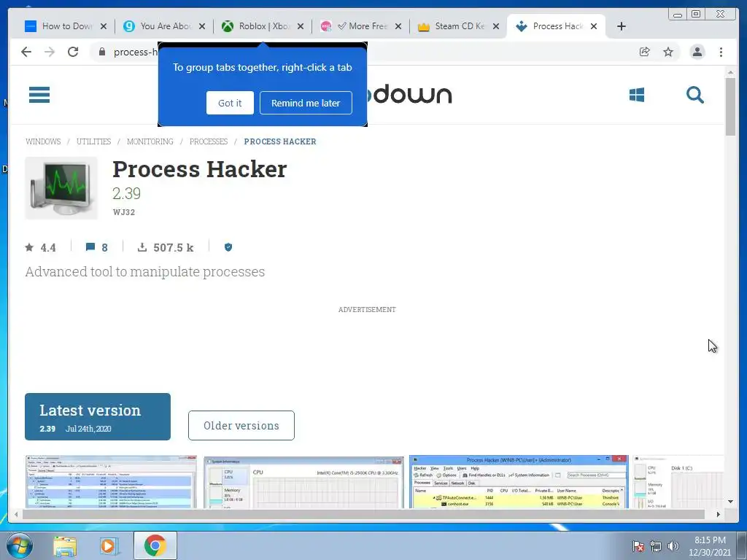The image size is (747, 560).
Task: Click the version number 2.39
Action: pos(127,193)
